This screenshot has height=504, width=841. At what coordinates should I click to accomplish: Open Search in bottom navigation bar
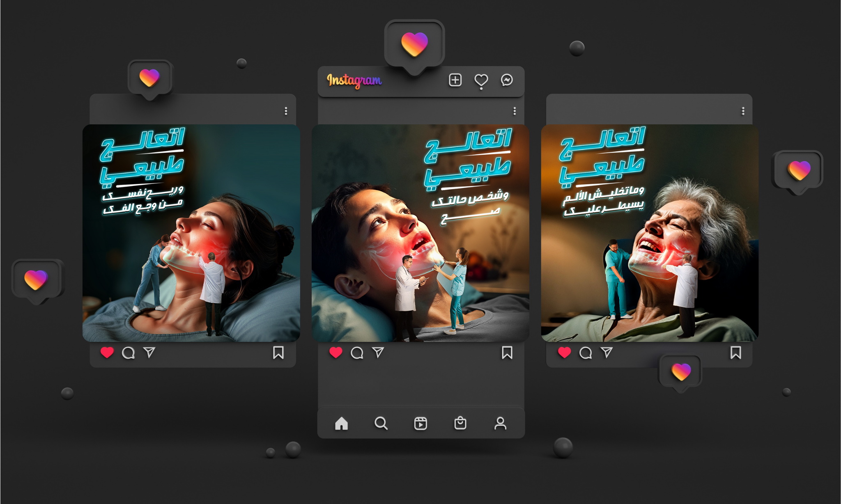[x=381, y=423]
